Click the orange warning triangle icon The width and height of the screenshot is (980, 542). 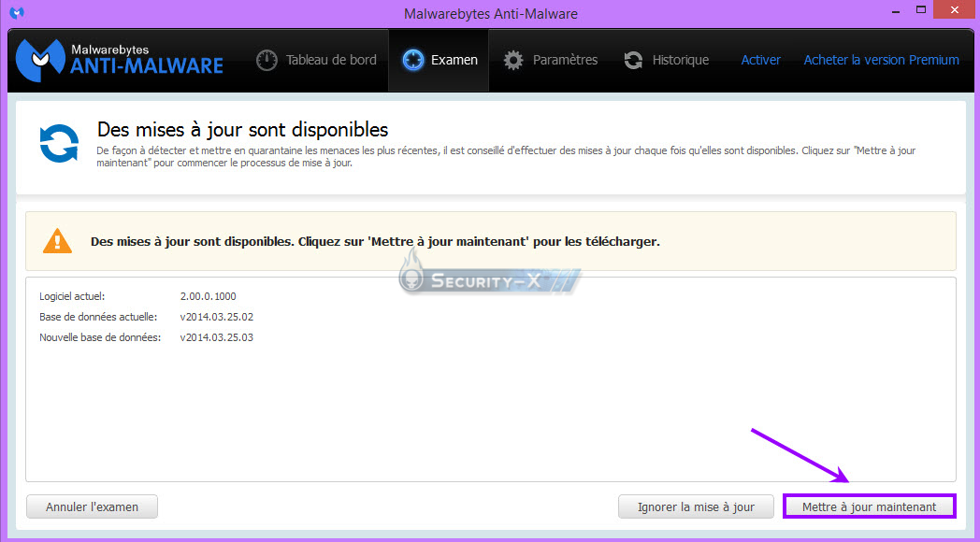click(57, 241)
